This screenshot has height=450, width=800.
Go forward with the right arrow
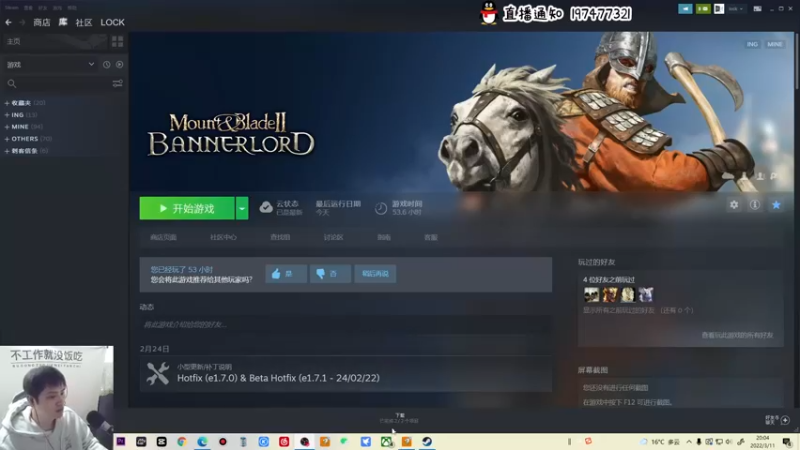pos(22,22)
